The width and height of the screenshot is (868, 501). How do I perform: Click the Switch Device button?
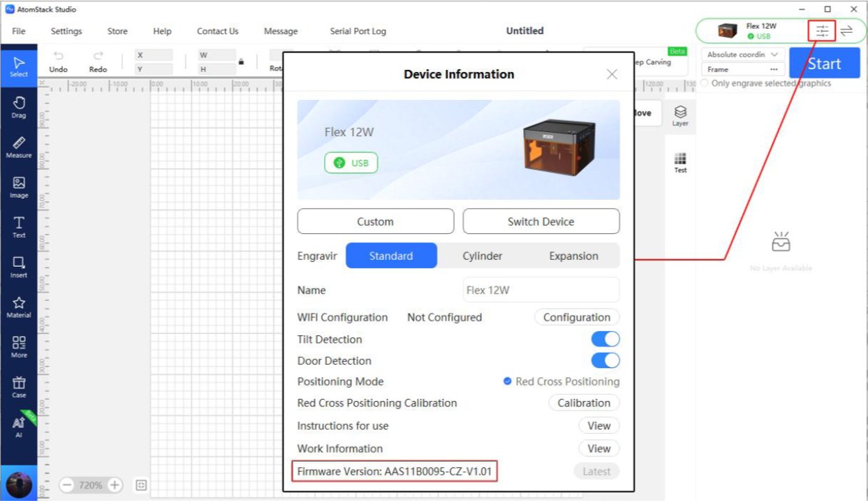(x=541, y=222)
